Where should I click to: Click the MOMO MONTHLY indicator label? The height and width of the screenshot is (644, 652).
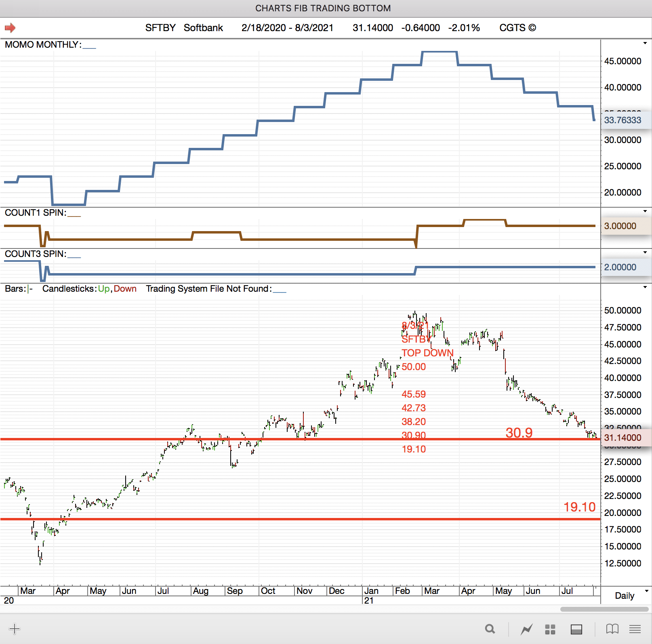pos(43,44)
